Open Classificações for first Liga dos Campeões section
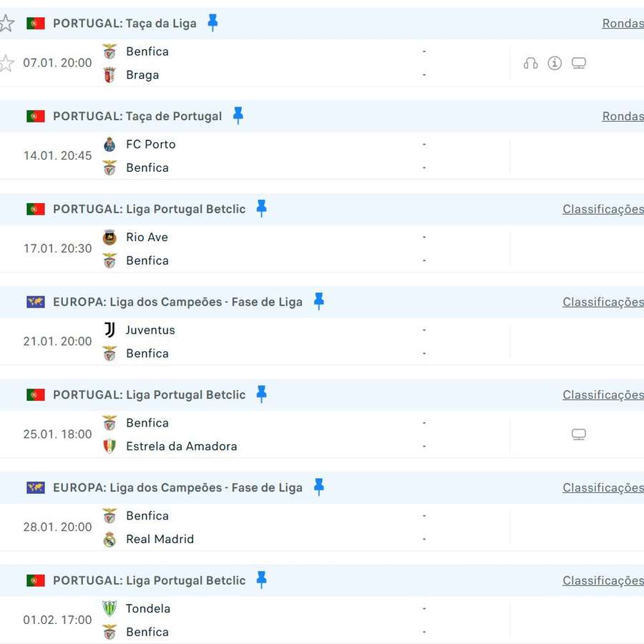Image resolution: width=644 pixels, height=644 pixels. coord(602,302)
